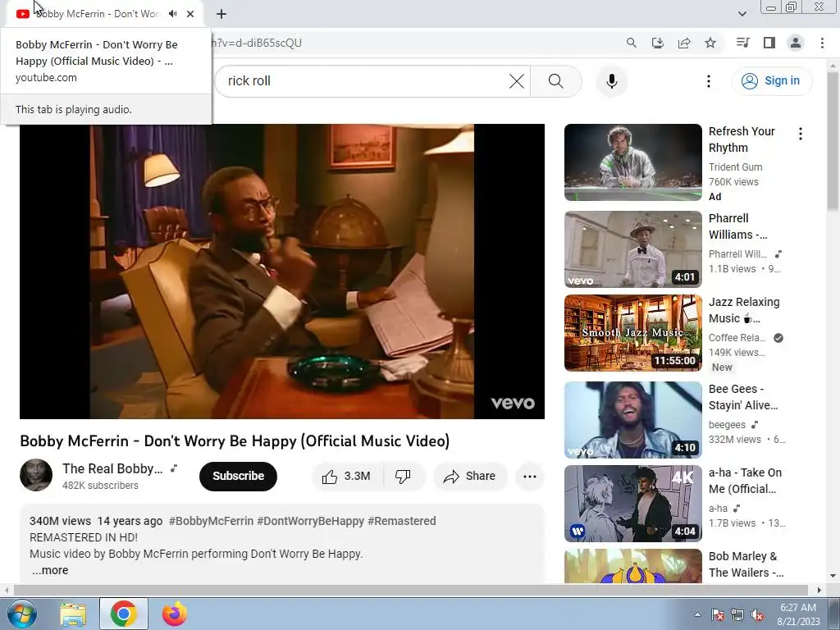Click the 'Bob Marley & The Wailers' title
The width and height of the screenshot is (840, 630).
(746, 564)
